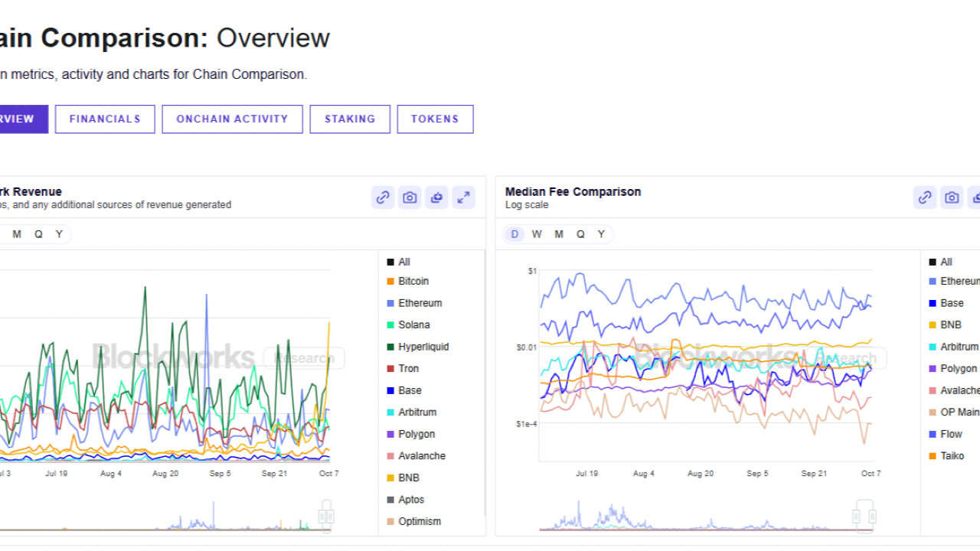Copy share link for Median Fee Comparison chart
Image resolution: width=980 pixels, height=551 pixels.
pos(924,197)
